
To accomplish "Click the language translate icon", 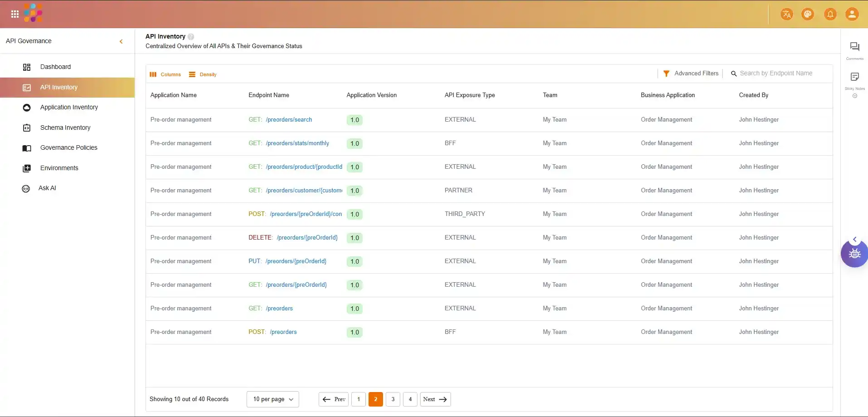I will 786,15.
